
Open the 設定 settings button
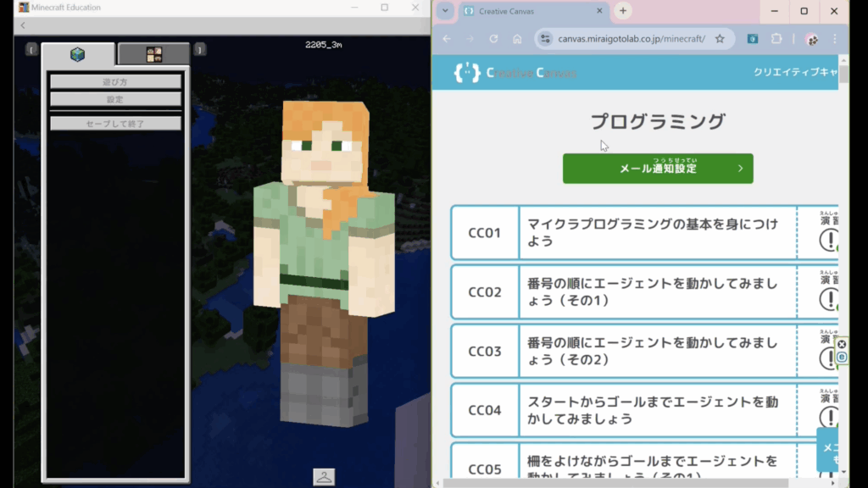click(115, 100)
